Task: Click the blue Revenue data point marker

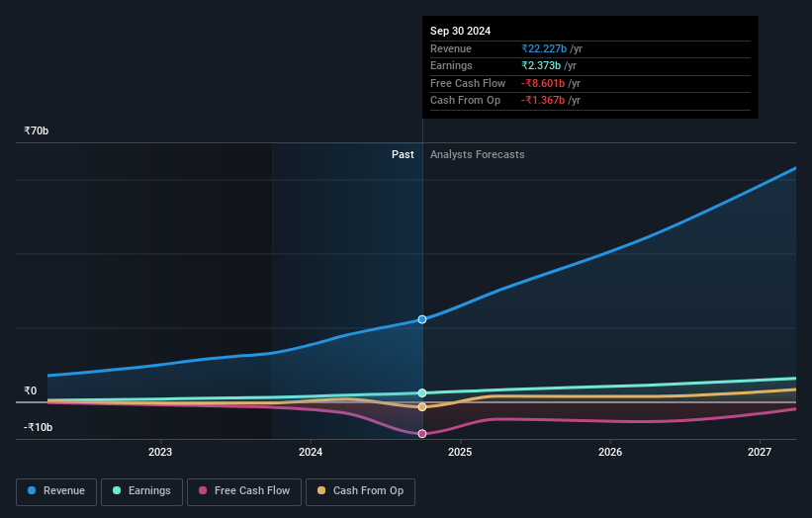Action: (x=422, y=319)
